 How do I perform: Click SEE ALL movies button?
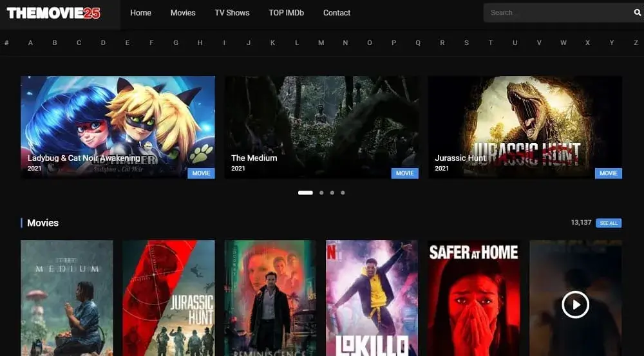[609, 223]
